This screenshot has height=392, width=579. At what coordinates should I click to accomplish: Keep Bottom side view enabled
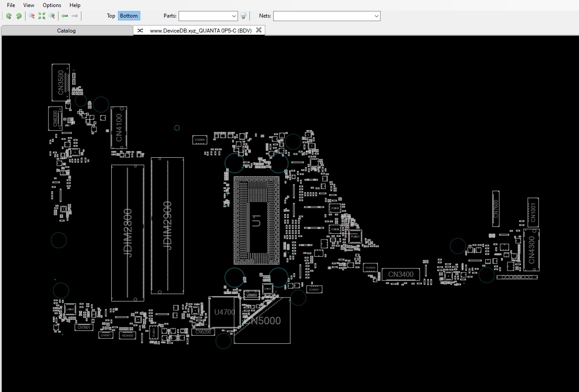129,16
